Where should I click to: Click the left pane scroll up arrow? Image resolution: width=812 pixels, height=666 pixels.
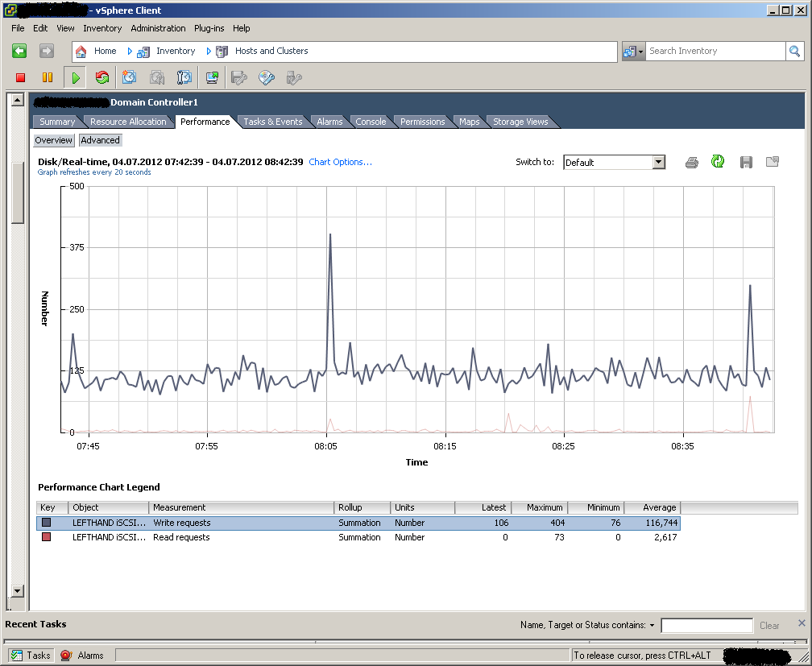[18, 100]
